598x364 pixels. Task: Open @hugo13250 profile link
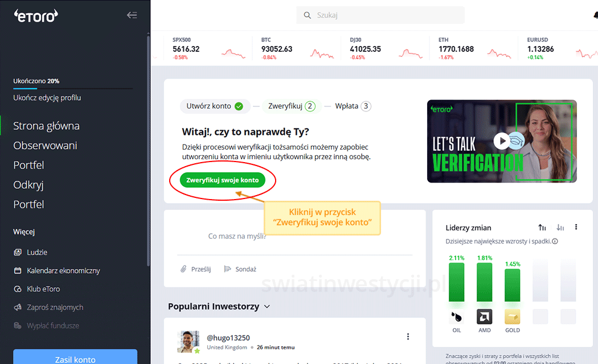pos(228,338)
